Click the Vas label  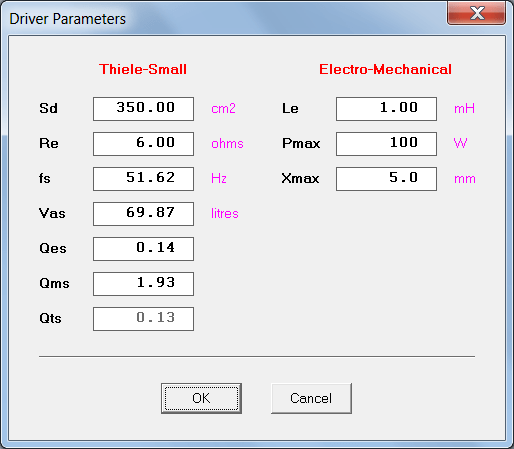[52, 213]
